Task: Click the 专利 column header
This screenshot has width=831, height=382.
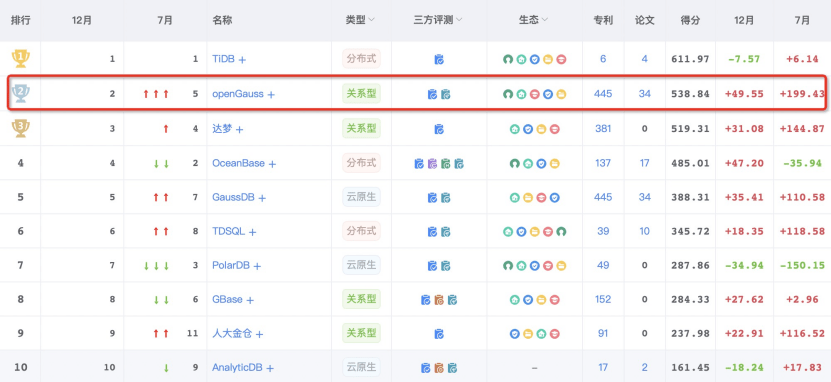Action: (x=603, y=21)
